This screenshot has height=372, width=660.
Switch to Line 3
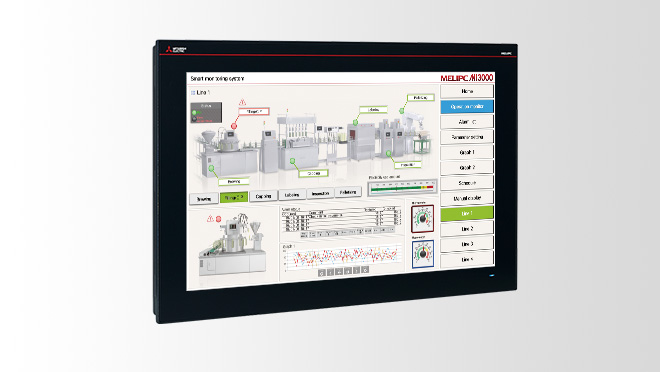[467, 244]
